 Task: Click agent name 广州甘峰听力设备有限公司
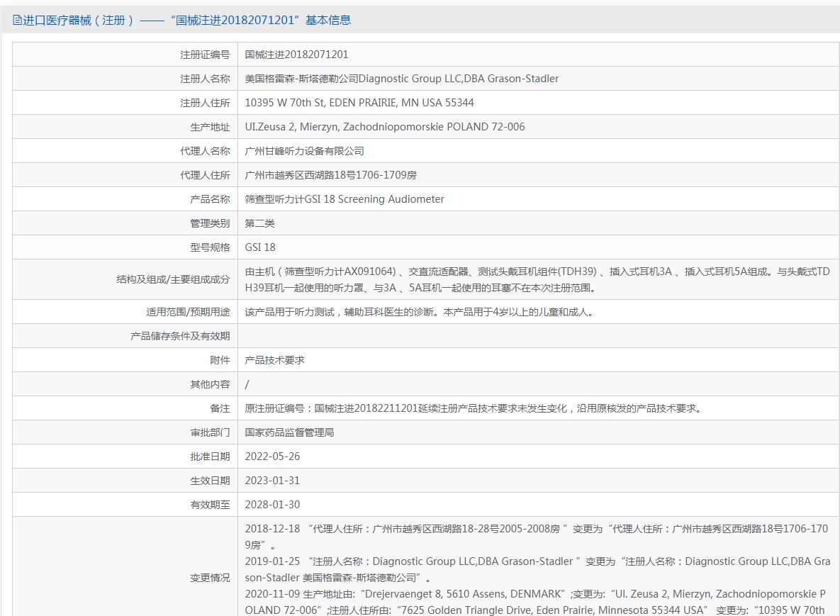pos(304,151)
